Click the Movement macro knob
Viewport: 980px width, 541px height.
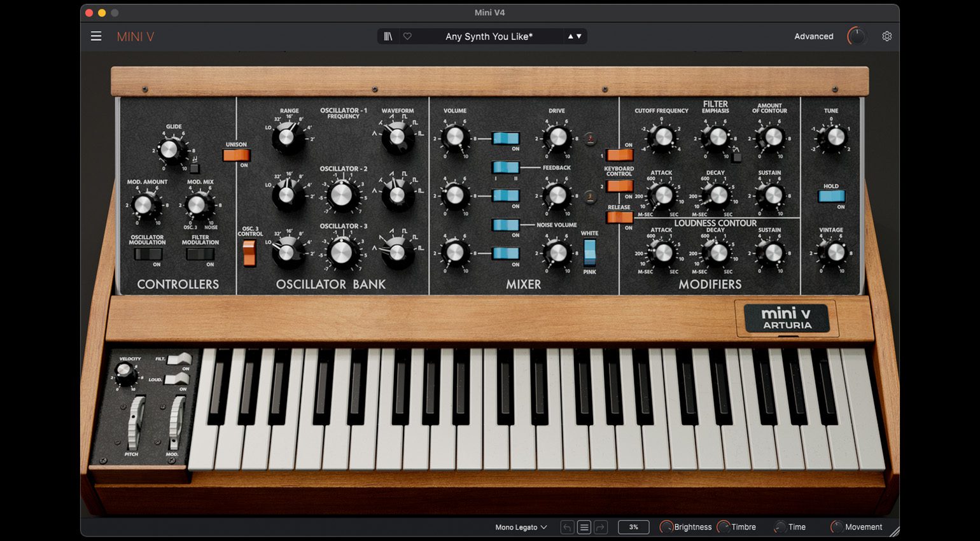836,527
